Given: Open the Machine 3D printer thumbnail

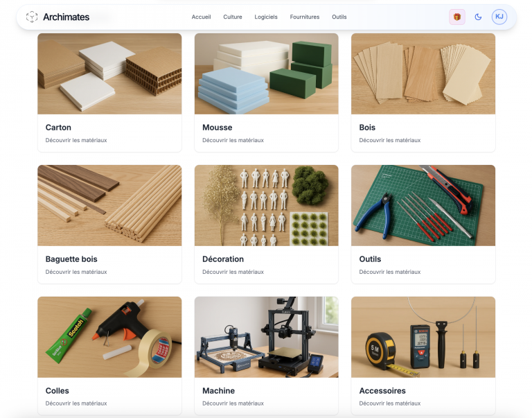Looking at the screenshot, I should click(x=266, y=337).
